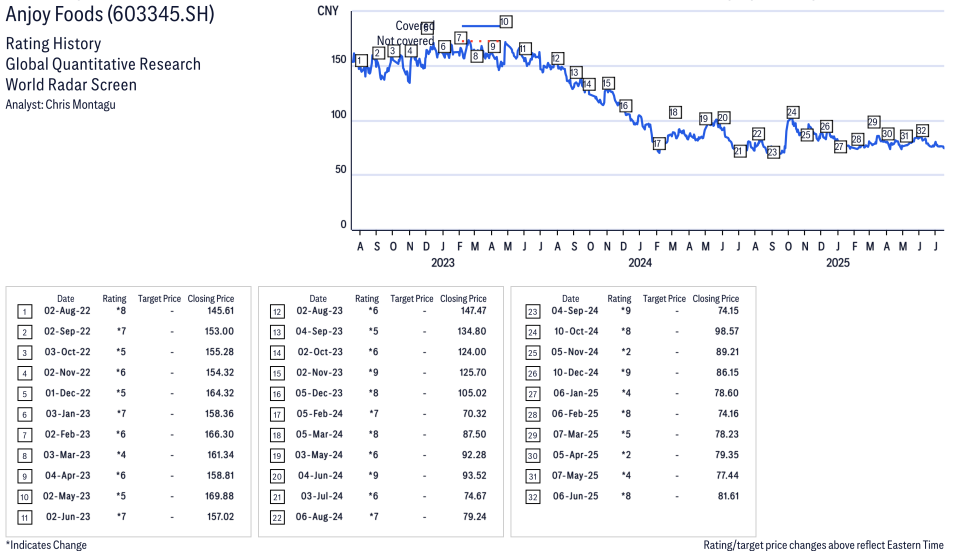The width and height of the screenshot is (955, 551).
Task: Click chart marker 16 on the price chart
Action: (624, 106)
